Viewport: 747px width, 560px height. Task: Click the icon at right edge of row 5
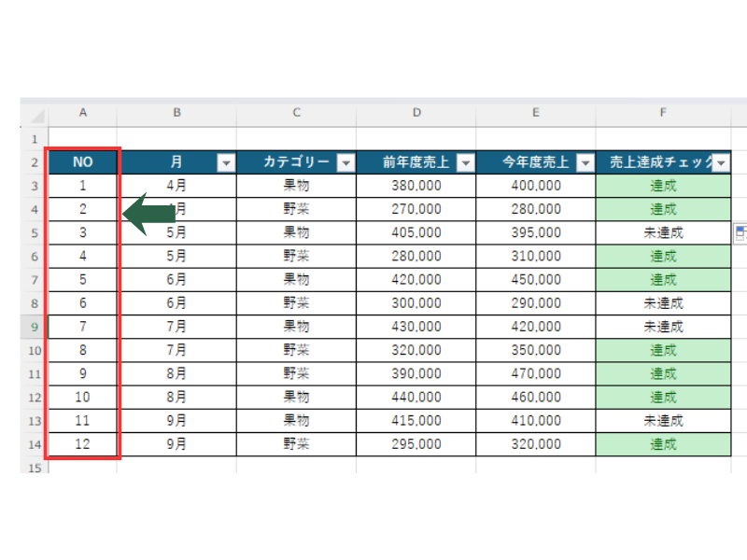coord(740,232)
